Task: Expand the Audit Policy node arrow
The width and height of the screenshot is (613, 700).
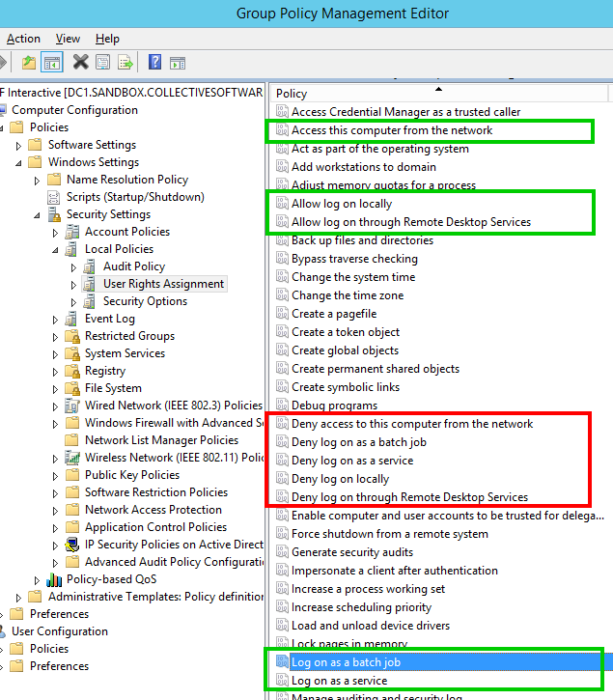Action: click(x=73, y=266)
